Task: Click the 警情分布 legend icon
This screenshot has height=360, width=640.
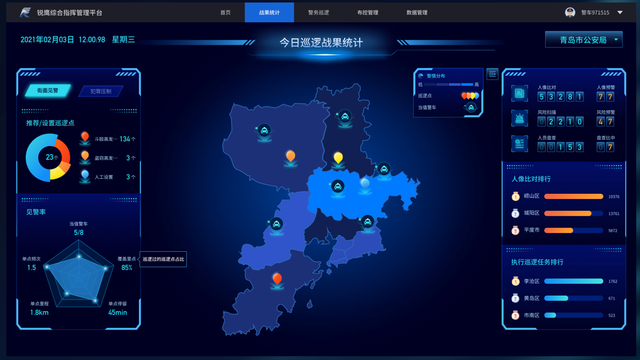Action: coord(420,76)
